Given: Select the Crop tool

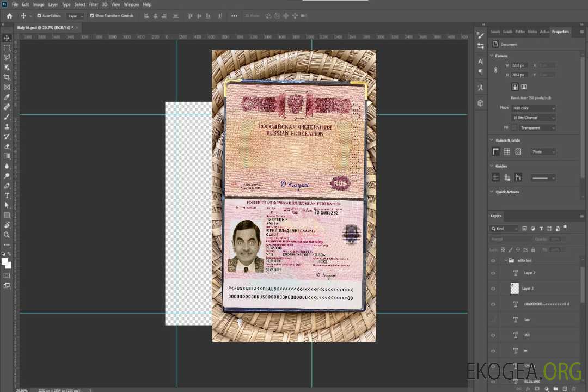Looking at the screenshot, I should tap(7, 77).
